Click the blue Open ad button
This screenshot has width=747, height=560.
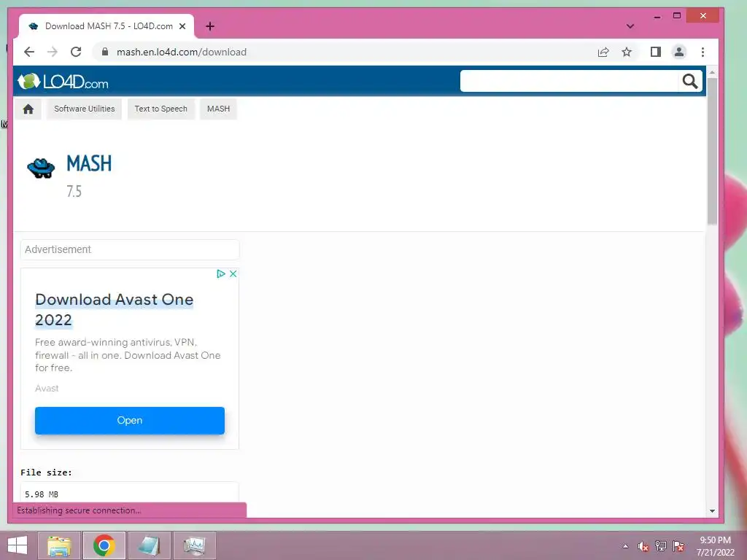[x=130, y=421]
